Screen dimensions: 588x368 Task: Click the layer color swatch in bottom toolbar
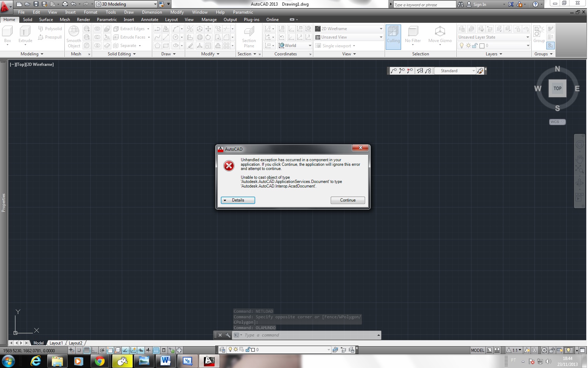(253, 350)
